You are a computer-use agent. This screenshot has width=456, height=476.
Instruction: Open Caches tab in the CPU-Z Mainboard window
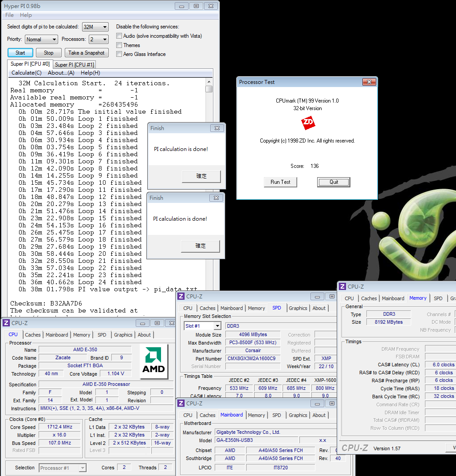pos(208,415)
